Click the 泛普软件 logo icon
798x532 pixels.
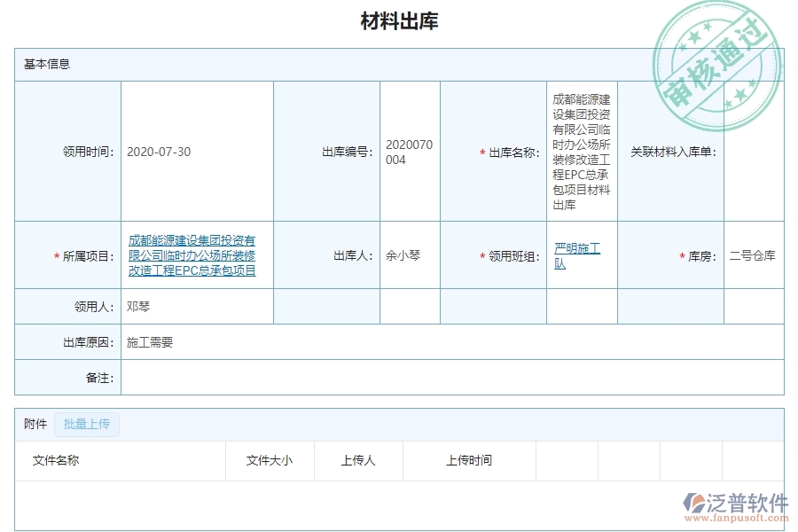point(696,502)
